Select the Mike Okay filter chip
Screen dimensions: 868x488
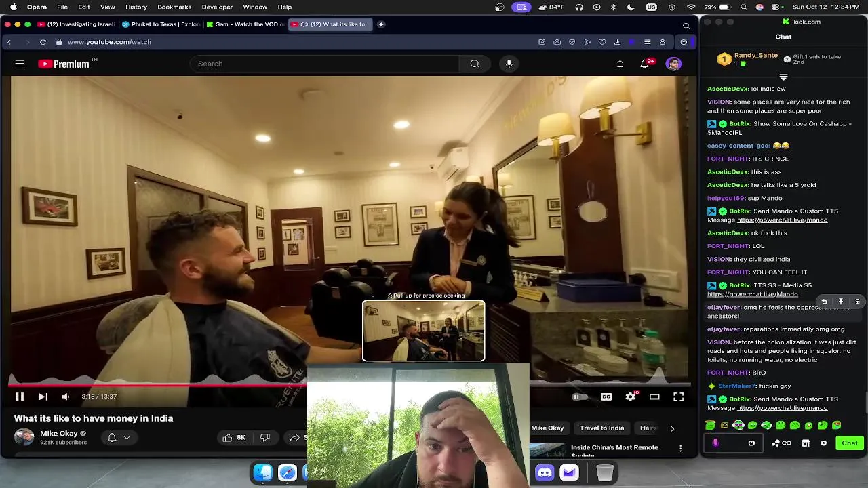point(547,428)
